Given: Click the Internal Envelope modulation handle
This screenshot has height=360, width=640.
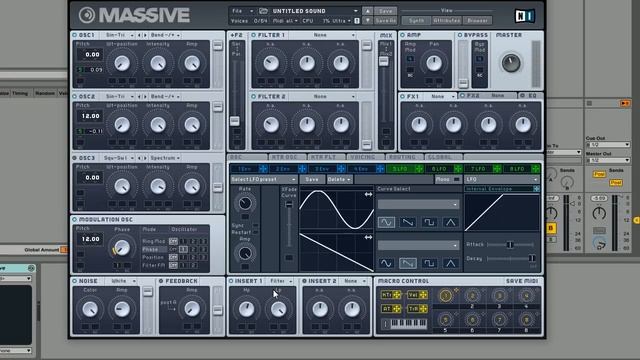Looking at the screenshot, I should [x=536, y=189].
